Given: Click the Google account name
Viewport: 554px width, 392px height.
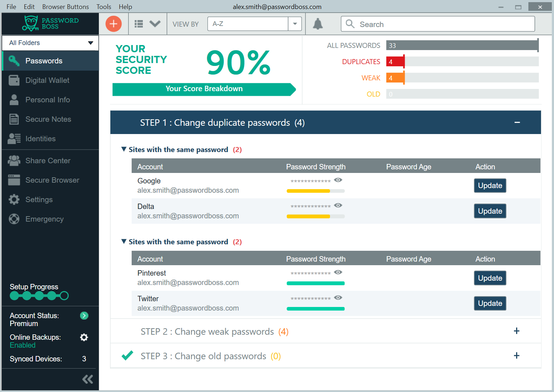Looking at the screenshot, I should pyautogui.click(x=149, y=181).
